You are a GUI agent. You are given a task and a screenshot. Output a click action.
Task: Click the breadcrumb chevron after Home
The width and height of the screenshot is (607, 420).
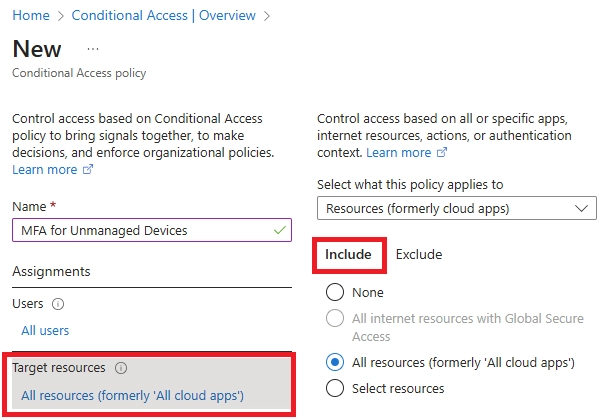(60, 16)
